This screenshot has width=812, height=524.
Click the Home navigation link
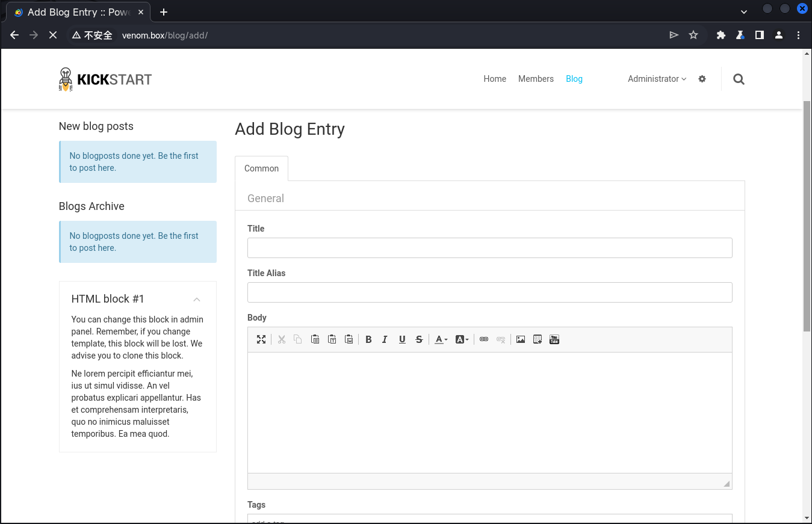(x=495, y=79)
